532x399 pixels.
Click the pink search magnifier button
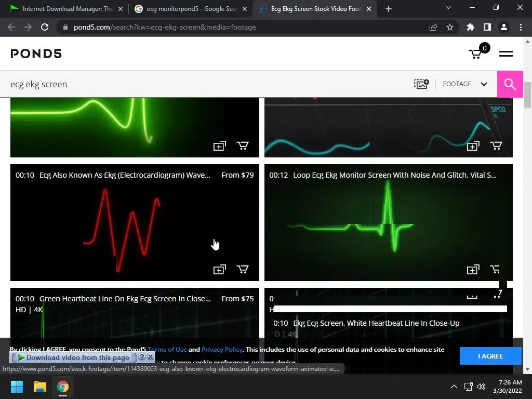[x=510, y=84]
